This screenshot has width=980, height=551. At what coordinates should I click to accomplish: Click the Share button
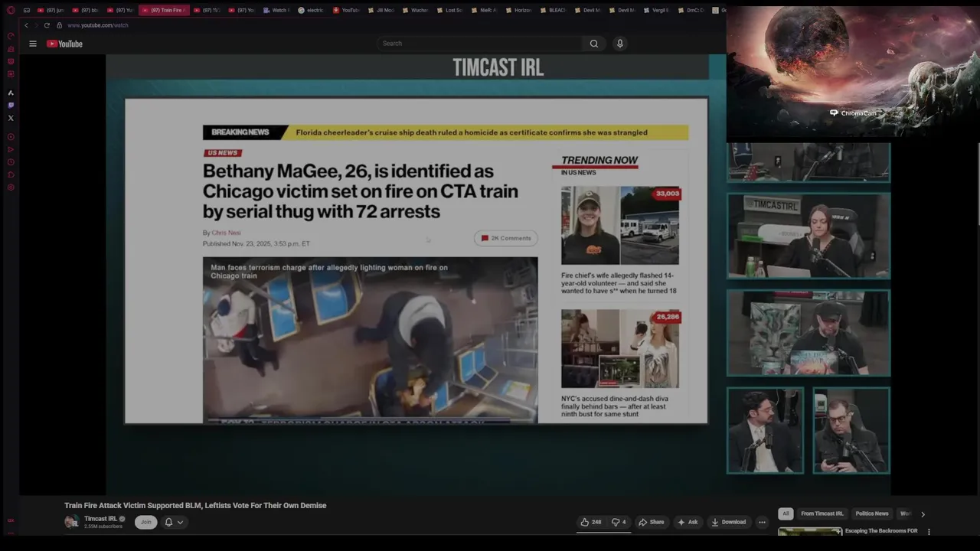coord(652,522)
